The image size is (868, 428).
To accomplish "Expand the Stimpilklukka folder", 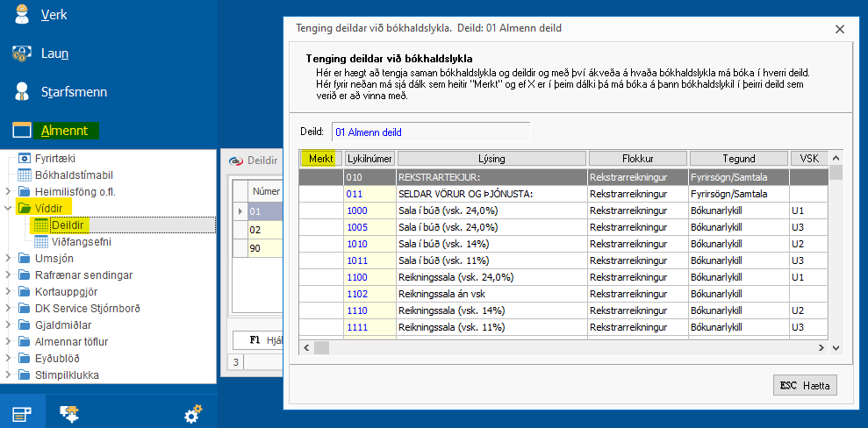I will pos(8,375).
